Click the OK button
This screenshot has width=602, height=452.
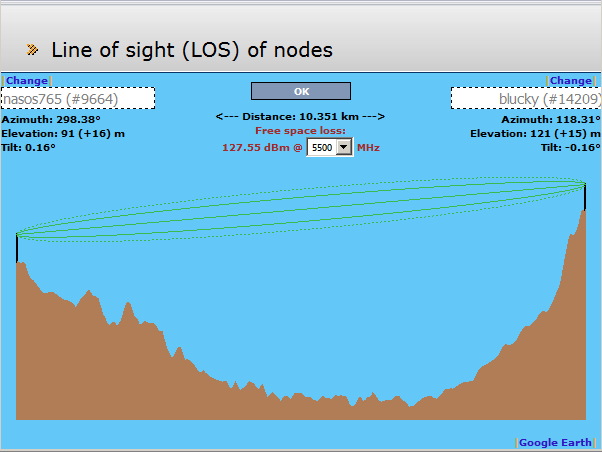pyautogui.click(x=301, y=91)
